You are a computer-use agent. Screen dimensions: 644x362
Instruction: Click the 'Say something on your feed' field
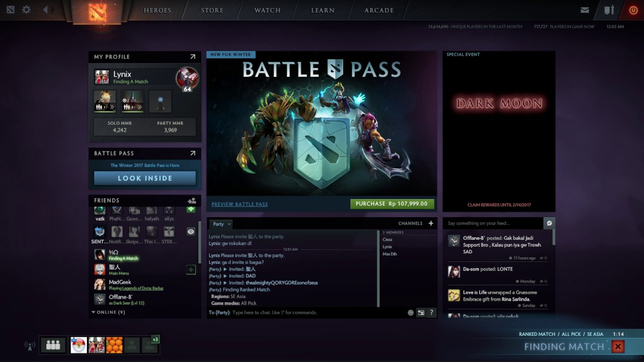(x=493, y=223)
